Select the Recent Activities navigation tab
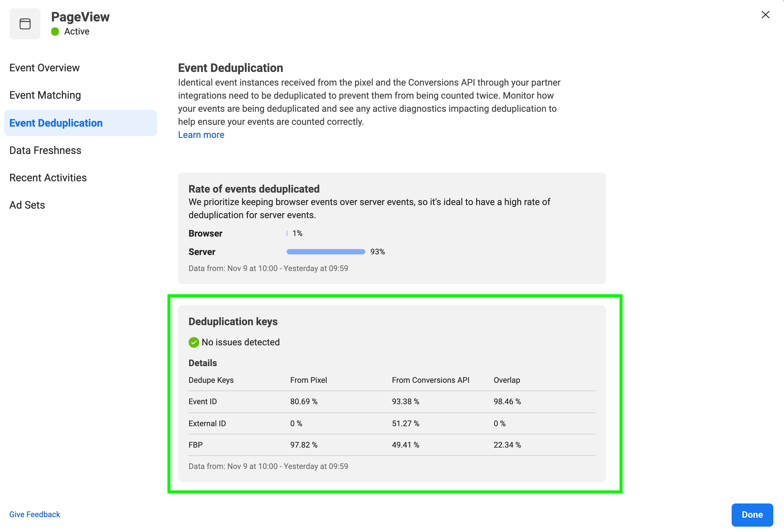The image size is (784, 532). (48, 177)
